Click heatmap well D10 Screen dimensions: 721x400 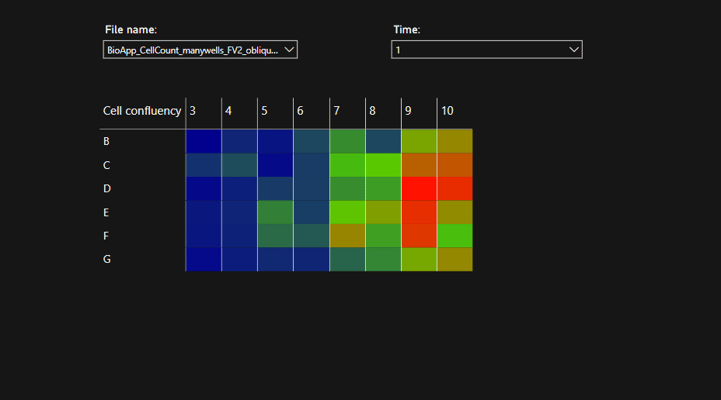455,189
